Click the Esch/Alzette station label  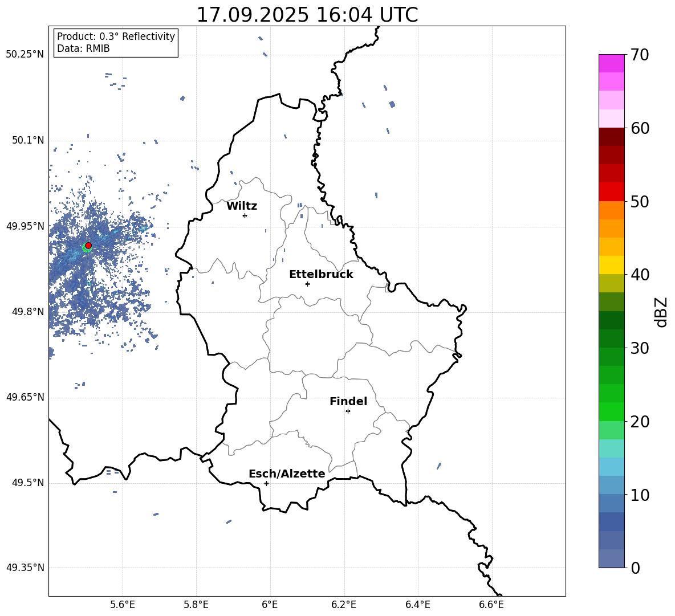[287, 474]
